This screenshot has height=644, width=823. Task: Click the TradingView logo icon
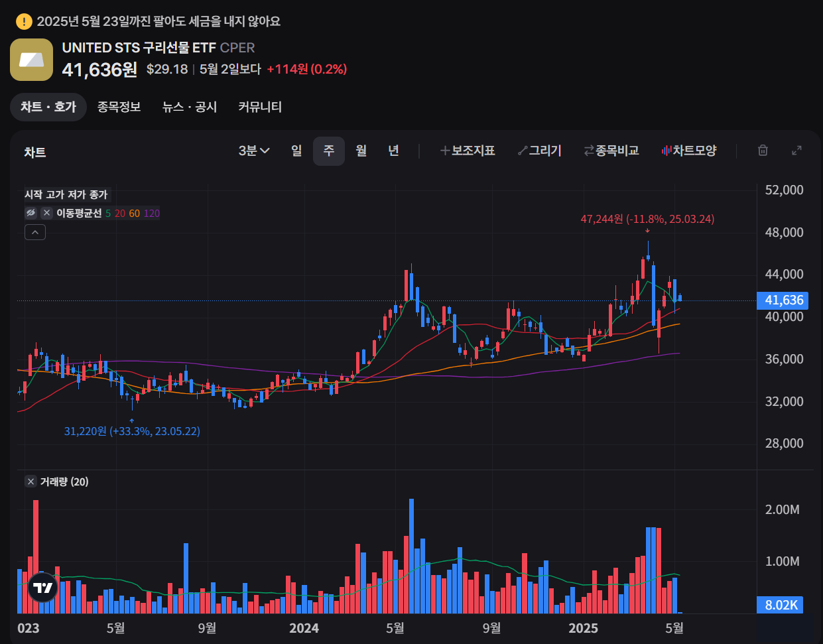(43, 588)
